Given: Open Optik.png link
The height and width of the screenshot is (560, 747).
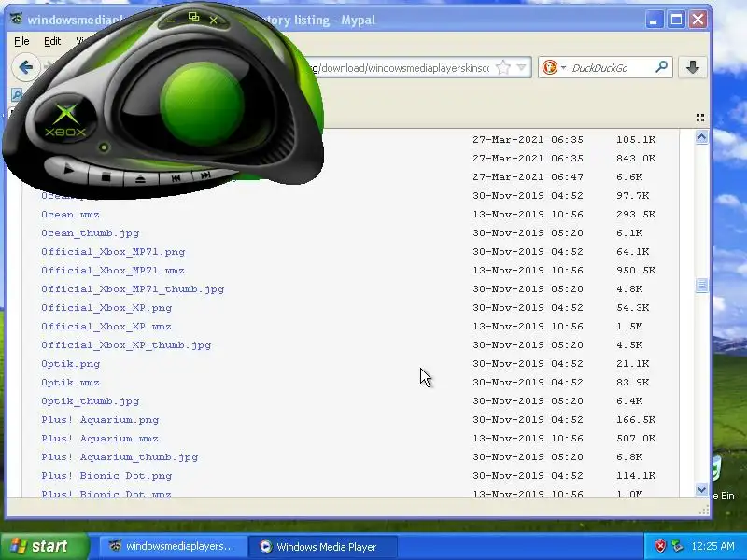Looking at the screenshot, I should 71,364.
